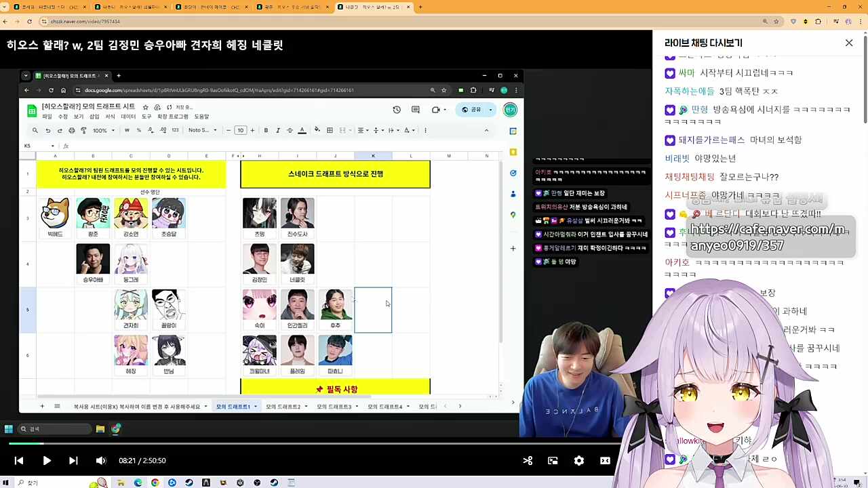Open the 도움말 menu in Sheets
This screenshot has height=488, width=868.
[201, 117]
